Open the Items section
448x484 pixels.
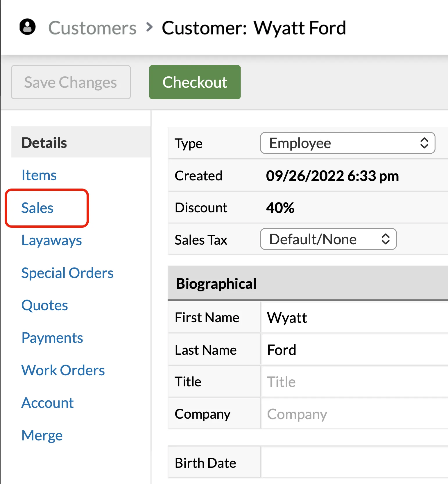[39, 175]
